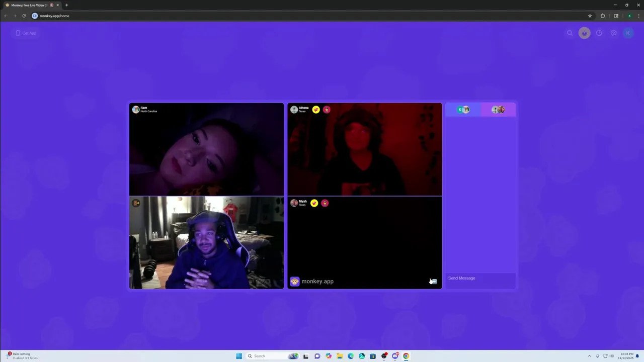Image resolution: width=644 pixels, height=362 pixels.
Task: Close the Monkey browser tab
Action: [x=57, y=5]
